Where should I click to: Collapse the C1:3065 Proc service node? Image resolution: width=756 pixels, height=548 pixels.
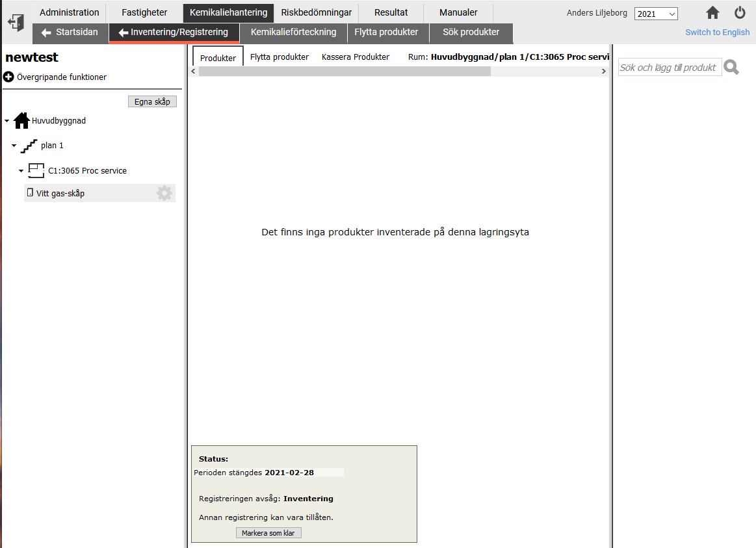[21, 170]
